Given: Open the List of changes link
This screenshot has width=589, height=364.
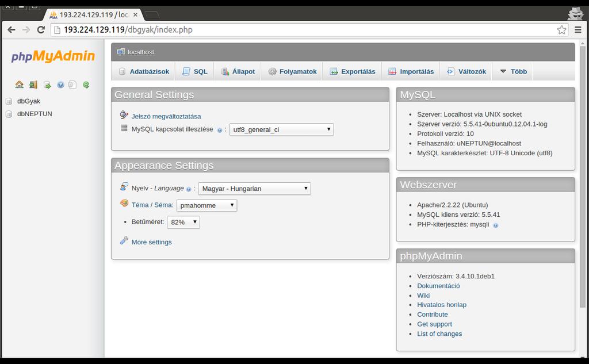Looking at the screenshot, I should (439, 334).
